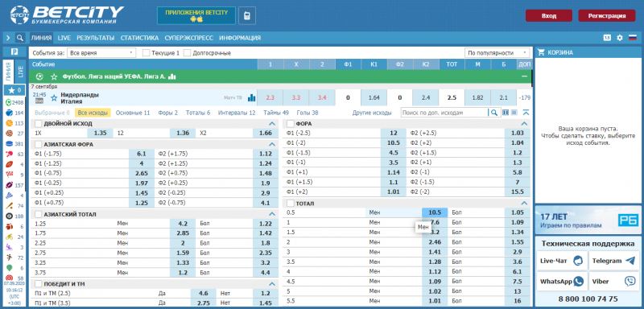Screen dimensions: 644x309
Task: Collapse the ПОБЕДИТ И ТМ section
Action: tap(271, 283)
